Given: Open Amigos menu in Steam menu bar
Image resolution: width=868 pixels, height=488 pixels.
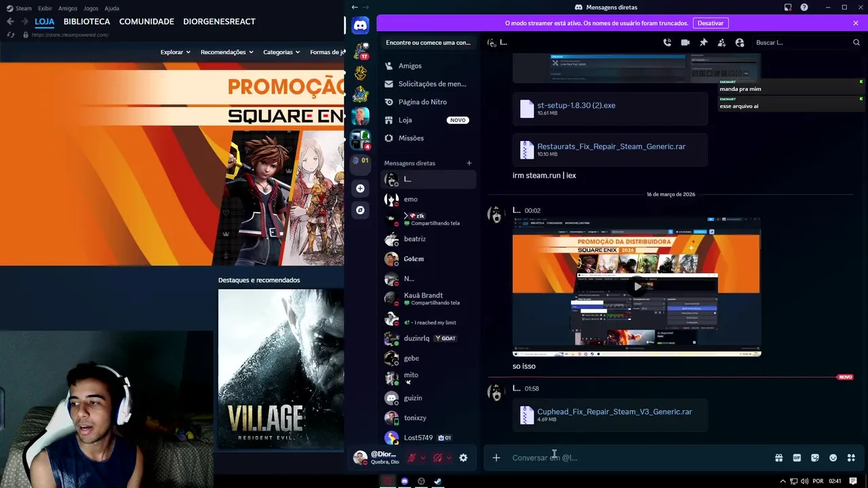Looking at the screenshot, I should point(68,8).
